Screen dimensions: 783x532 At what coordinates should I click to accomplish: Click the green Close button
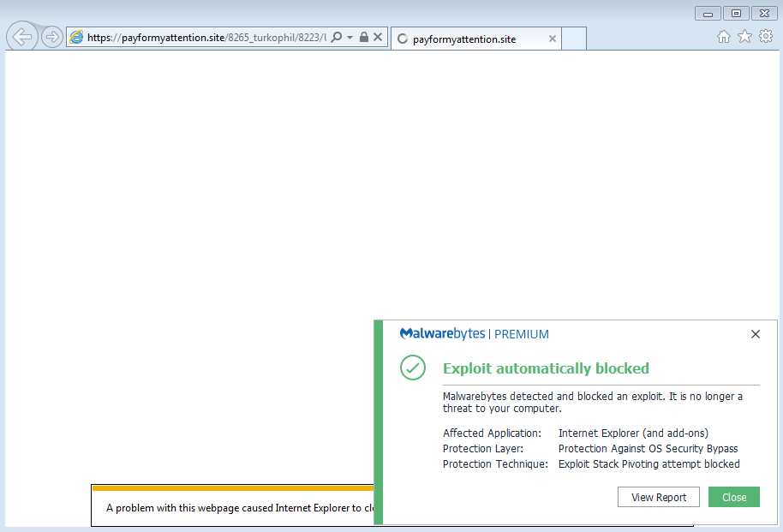click(734, 497)
